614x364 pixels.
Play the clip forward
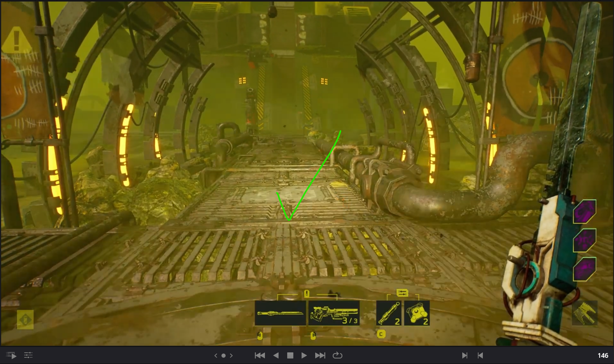pos(304,355)
